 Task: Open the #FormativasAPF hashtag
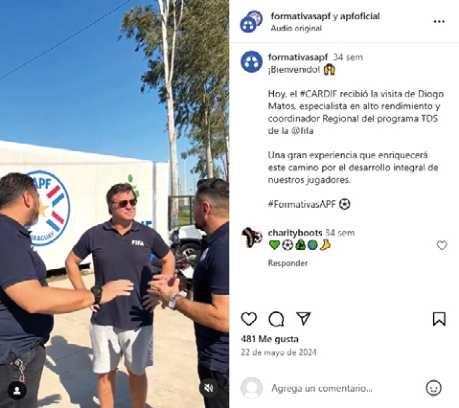[x=302, y=204]
